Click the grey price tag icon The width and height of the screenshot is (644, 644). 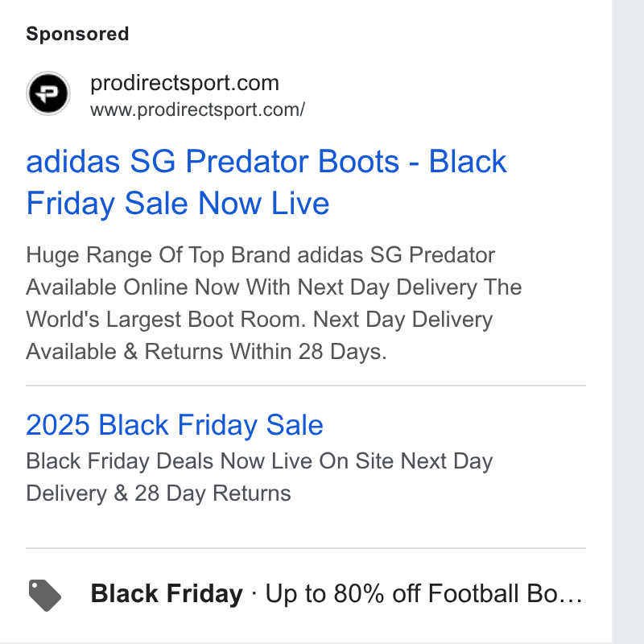(x=45, y=595)
